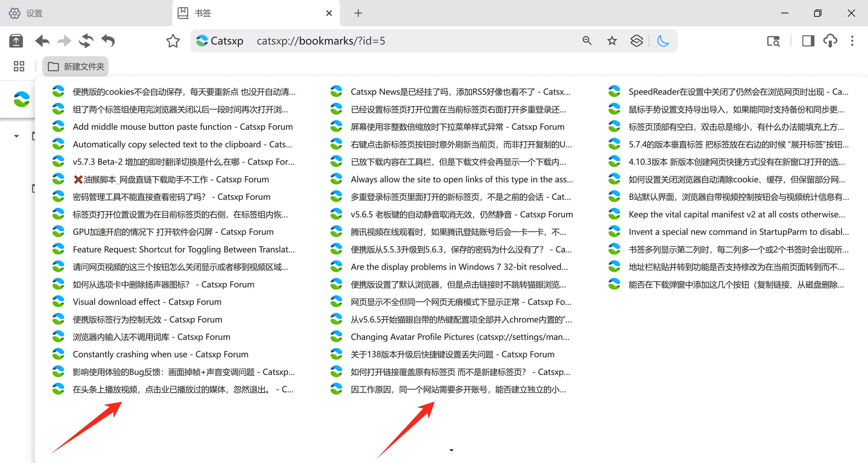Click the undo close tab arrow icon

point(108,41)
